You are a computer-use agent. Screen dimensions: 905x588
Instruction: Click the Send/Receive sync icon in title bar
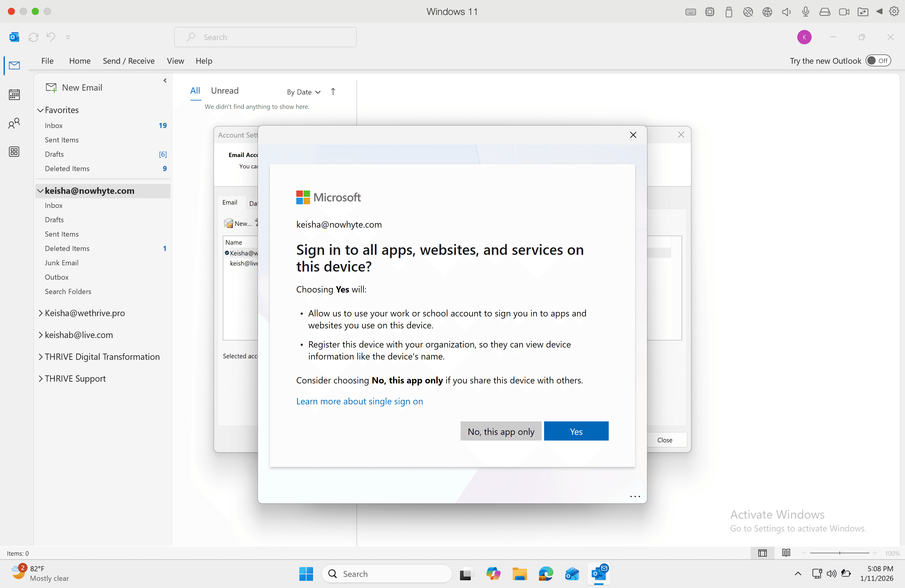coord(34,37)
